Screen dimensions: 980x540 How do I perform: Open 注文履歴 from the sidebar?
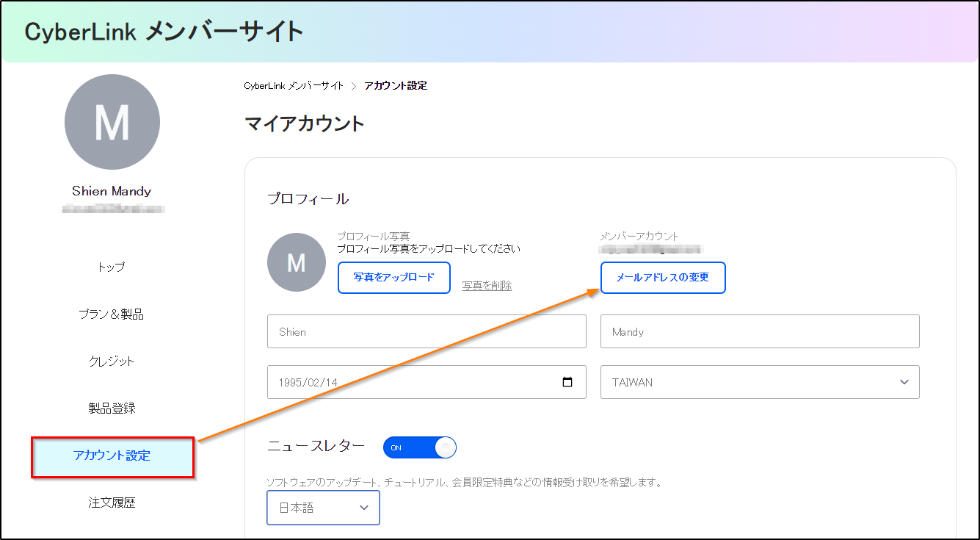pos(112,503)
